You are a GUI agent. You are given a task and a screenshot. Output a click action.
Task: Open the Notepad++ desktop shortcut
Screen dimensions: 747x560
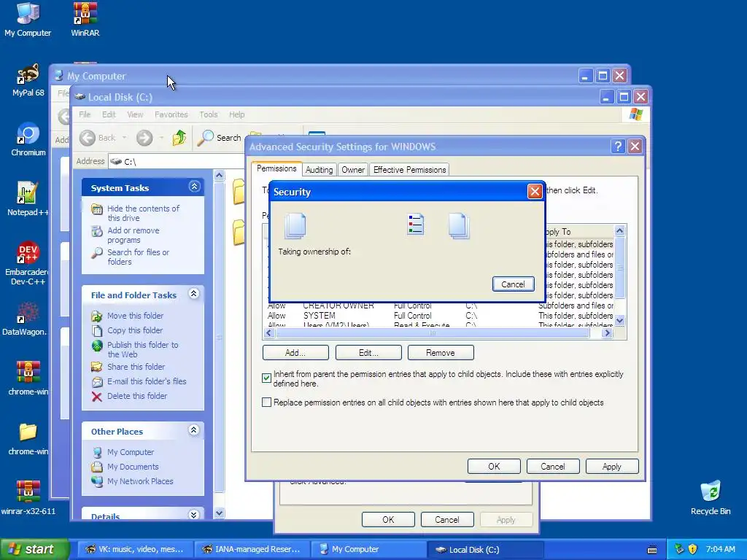click(x=28, y=199)
